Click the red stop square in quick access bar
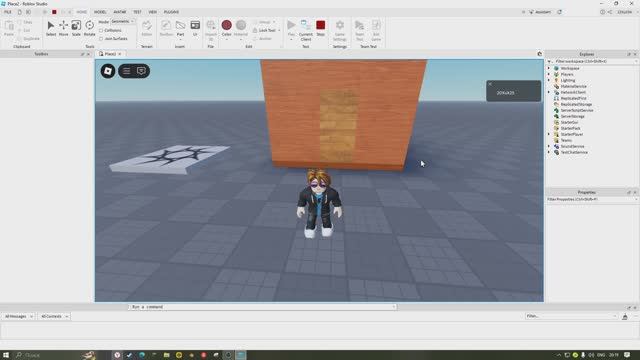This screenshot has width=640, height=360. 54,12
